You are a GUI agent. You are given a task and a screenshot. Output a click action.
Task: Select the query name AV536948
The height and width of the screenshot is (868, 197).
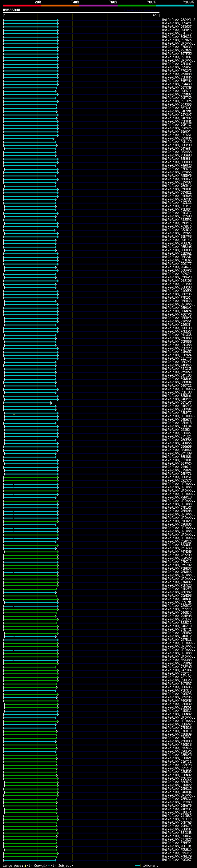(x=11, y=10)
